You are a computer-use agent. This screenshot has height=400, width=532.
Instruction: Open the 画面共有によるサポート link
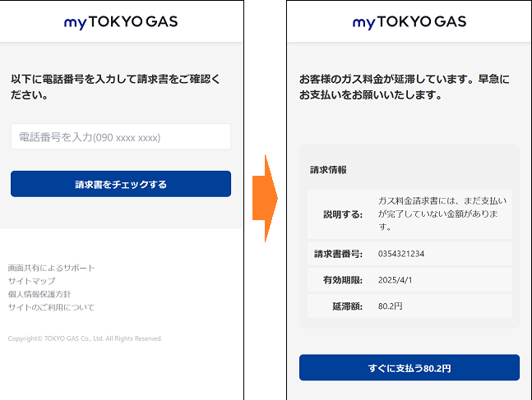(51, 268)
